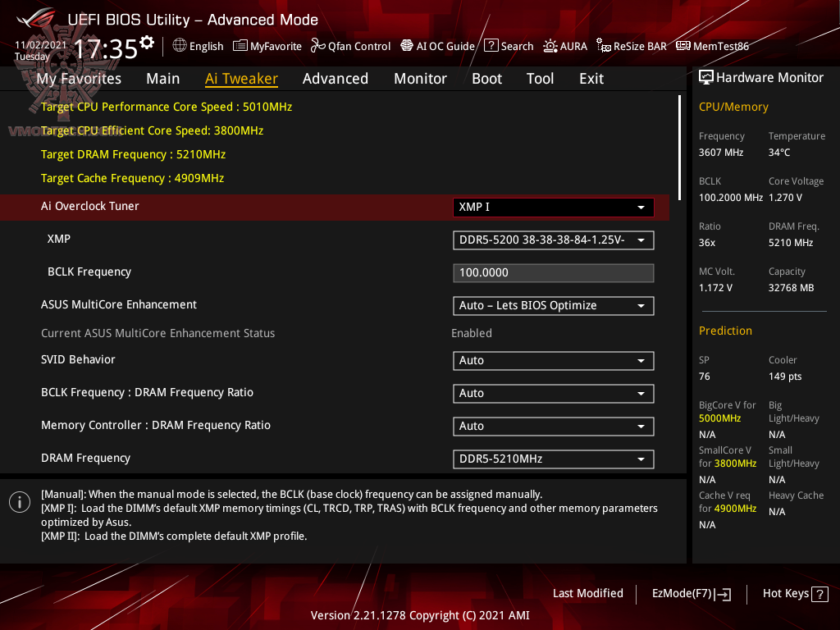
Task: Click the 1.270 V core voltage reading
Action: coord(785,198)
